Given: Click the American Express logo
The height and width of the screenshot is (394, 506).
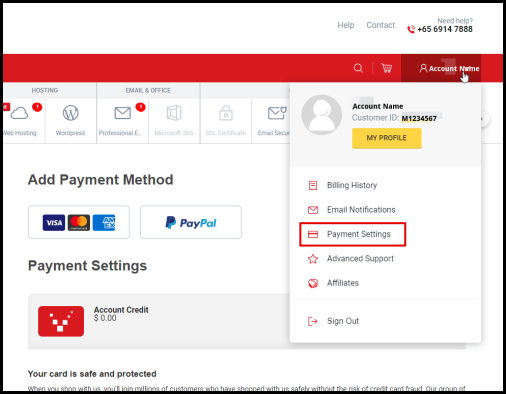Looking at the screenshot, I should [x=104, y=222].
